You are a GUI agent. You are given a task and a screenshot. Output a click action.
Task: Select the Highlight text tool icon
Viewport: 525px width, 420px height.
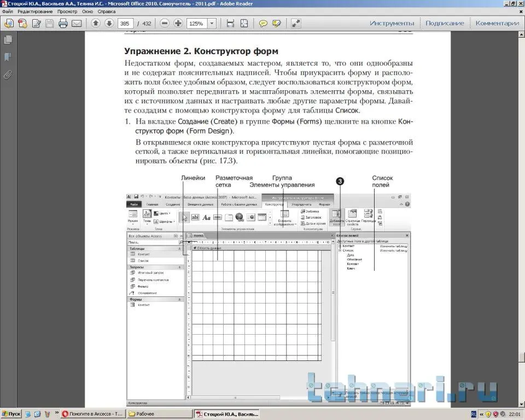coord(277,24)
